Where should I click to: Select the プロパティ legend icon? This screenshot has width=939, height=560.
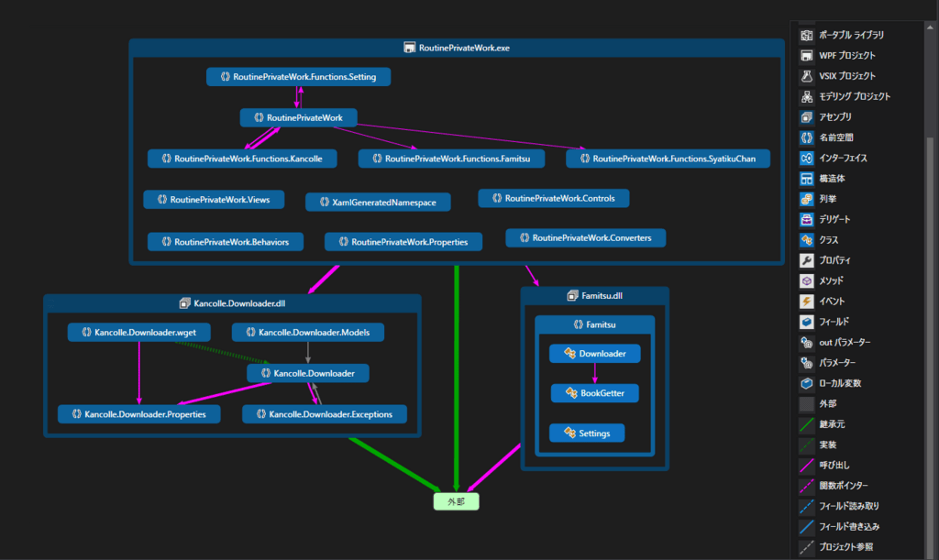coord(805,259)
